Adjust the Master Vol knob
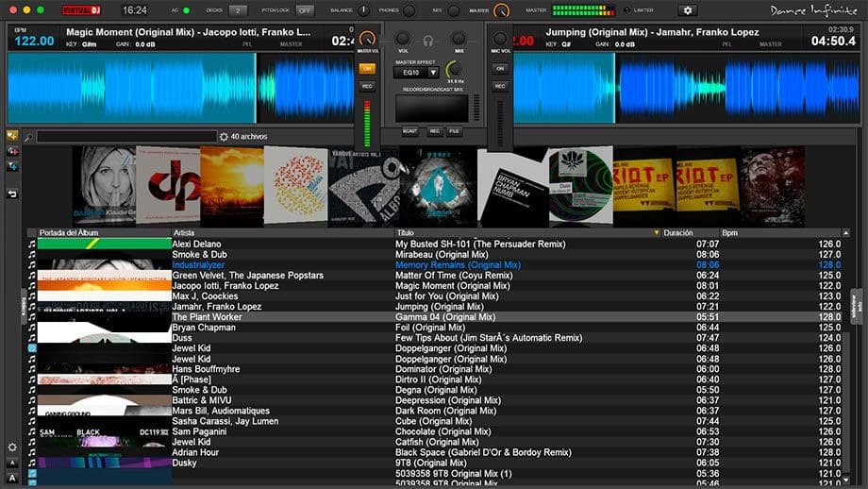The height and width of the screenshot is (489, 868). pos(367,39)
